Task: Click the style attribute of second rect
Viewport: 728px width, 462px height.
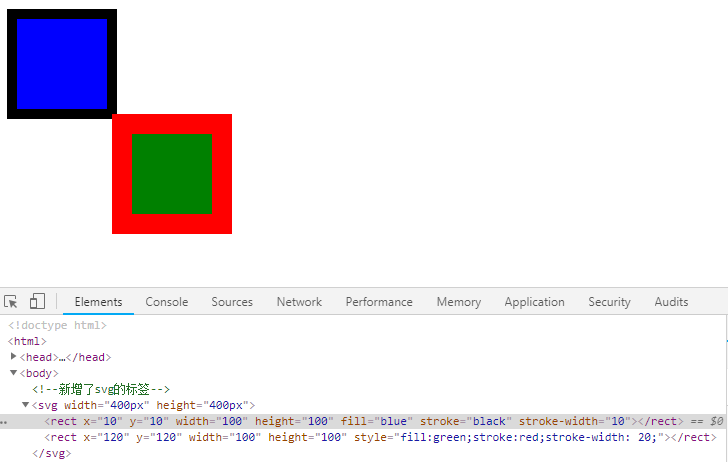Action: pyautogui.click(x=509, y=437)
